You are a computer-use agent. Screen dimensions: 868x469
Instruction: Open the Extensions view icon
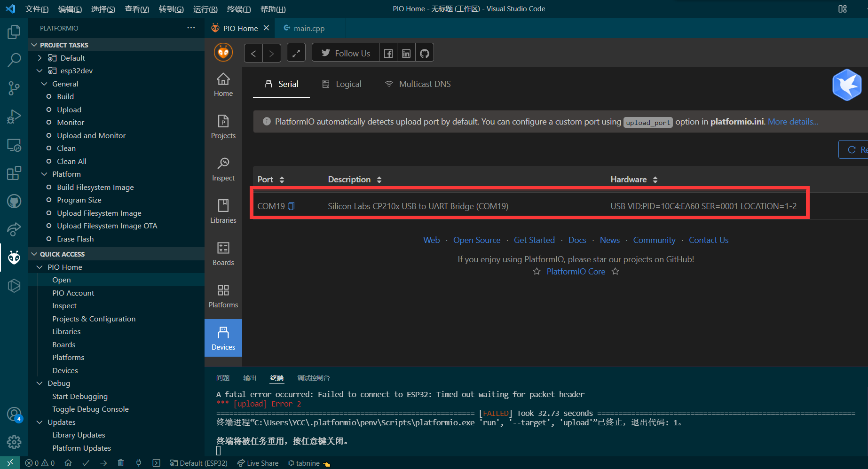pos(14,173)
